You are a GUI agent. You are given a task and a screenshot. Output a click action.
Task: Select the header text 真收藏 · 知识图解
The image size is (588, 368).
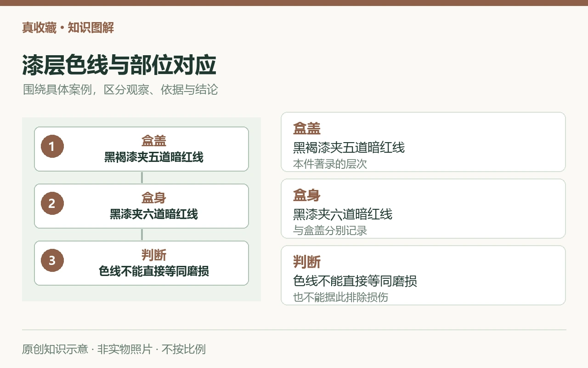coord(68,28)
